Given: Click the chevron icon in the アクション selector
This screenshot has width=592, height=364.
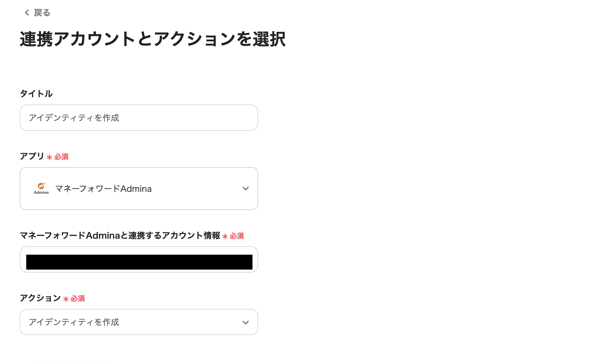Looking at the screenshot, I should point(246,322).
